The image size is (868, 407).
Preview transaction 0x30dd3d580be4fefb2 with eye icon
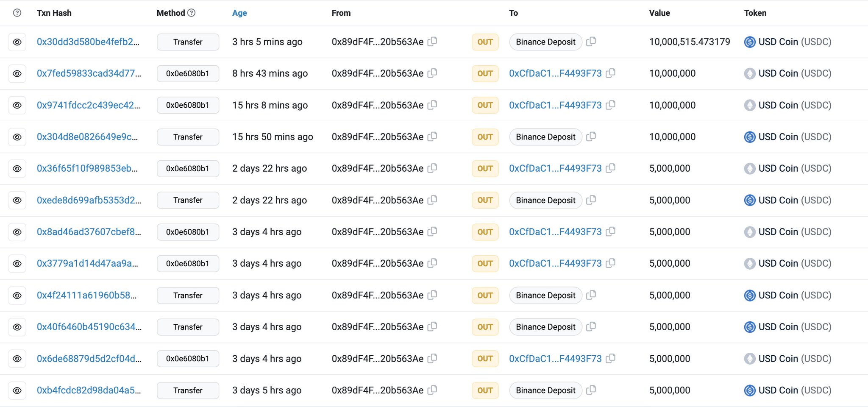[x=17, y=42]
